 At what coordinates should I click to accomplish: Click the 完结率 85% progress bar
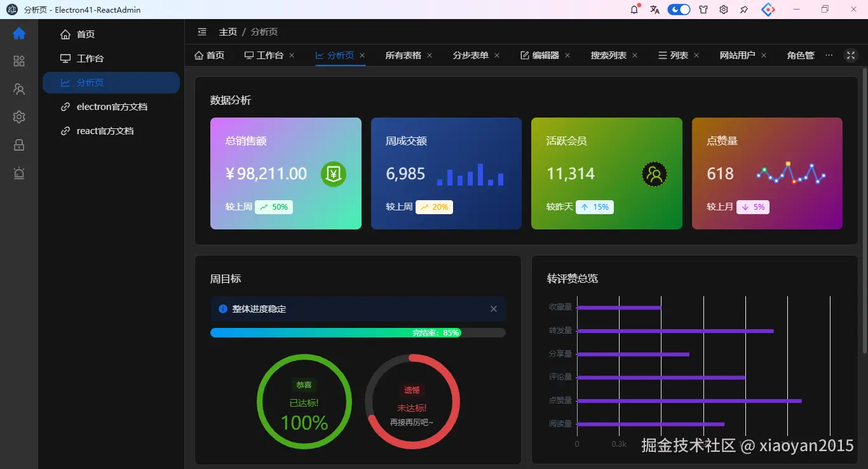(x=358, y=332)
